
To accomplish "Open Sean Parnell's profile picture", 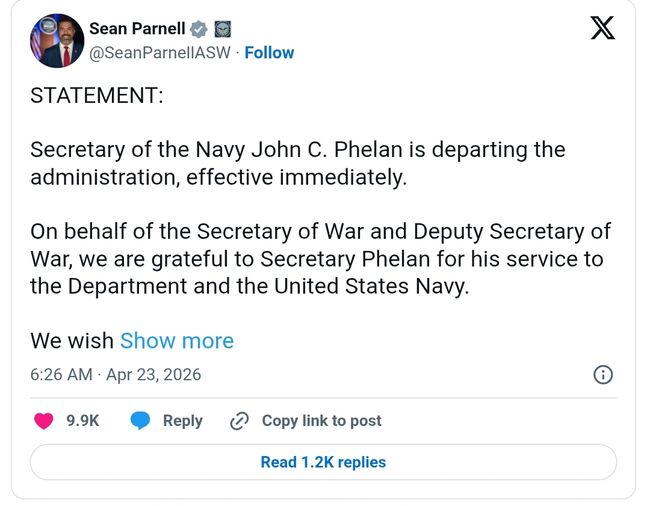I will (x=56, y=41).
